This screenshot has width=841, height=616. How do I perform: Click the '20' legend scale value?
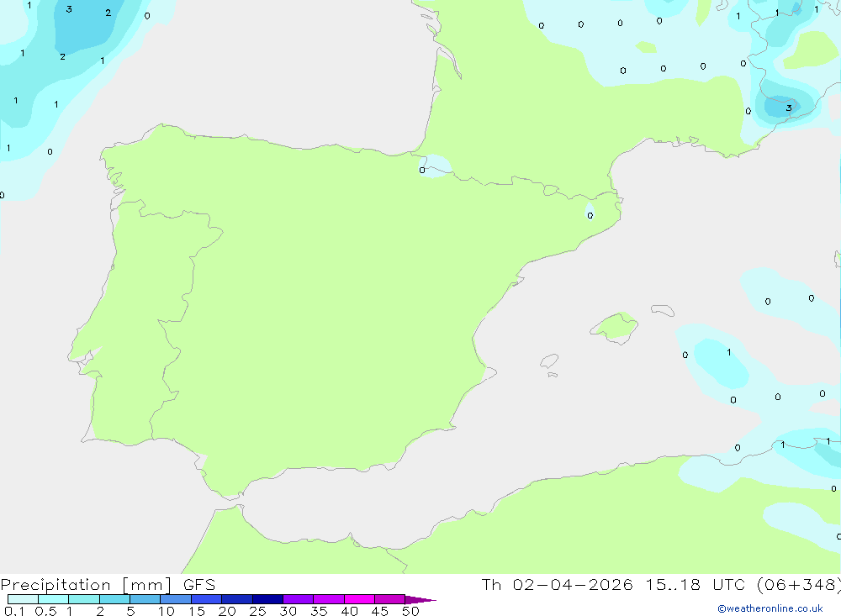pyautogui.click(x=227, y=611)
